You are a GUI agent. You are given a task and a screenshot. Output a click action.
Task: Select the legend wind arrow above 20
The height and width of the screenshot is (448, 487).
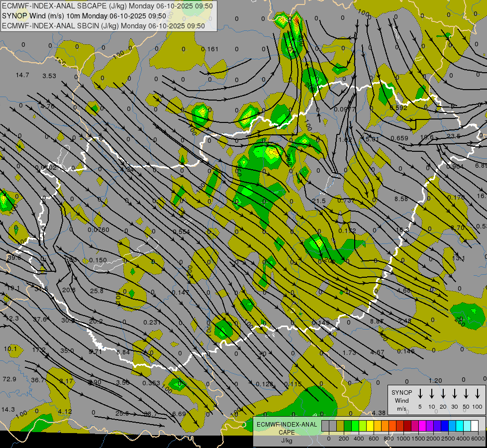click(x=443, y=394)
